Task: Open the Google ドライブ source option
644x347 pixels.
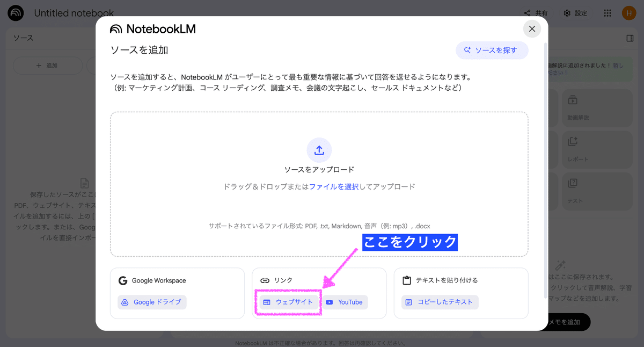Action: click(153, 302)
